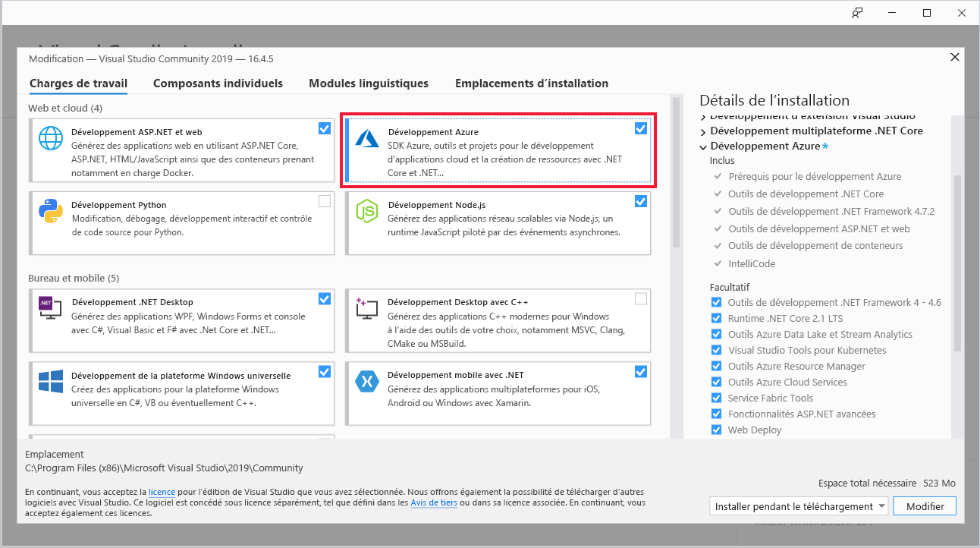Screen dimensions: 980x548
Task: Uncheck the plateforme Windows universelle checkbox
Action: coord(325,371)
